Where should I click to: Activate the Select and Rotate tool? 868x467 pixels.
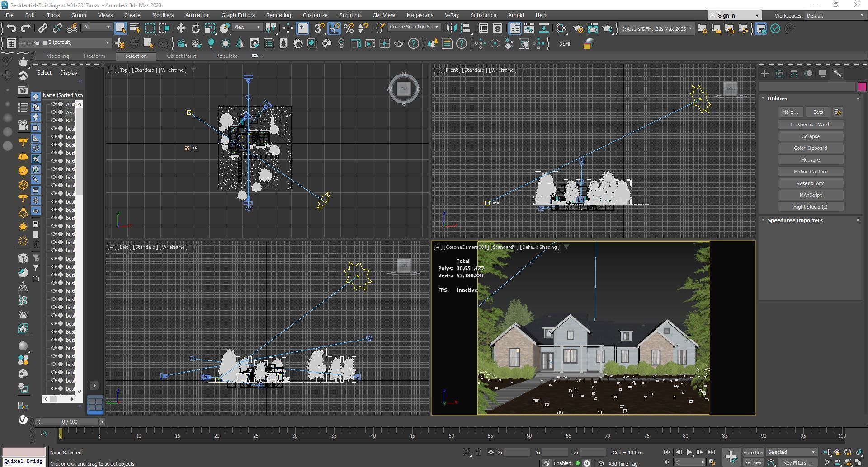(x=195, y=28)
